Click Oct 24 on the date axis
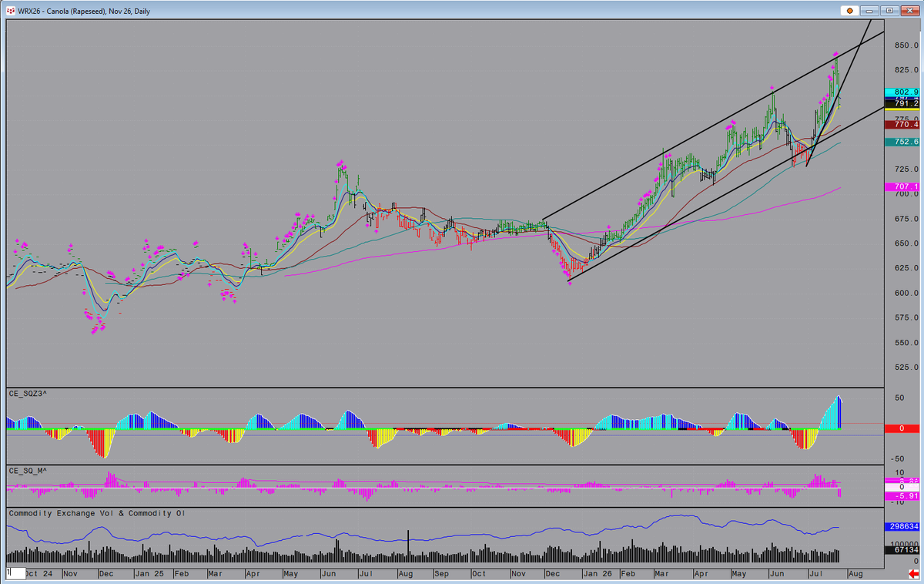The image size is (924, 584). [38, 574]
